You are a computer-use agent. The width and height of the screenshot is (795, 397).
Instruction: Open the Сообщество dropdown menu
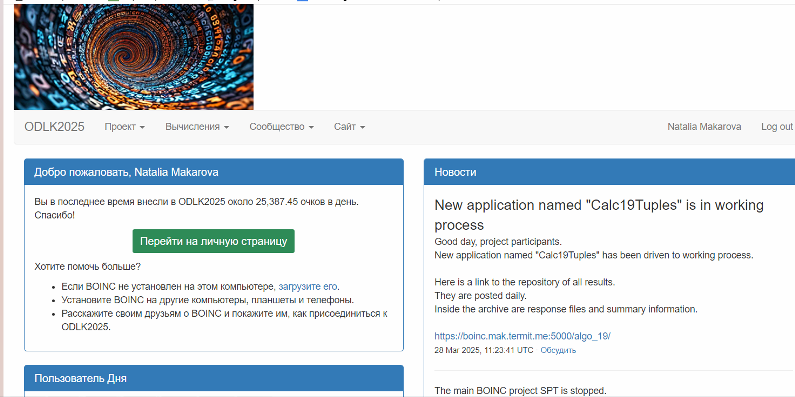[281, 127]
